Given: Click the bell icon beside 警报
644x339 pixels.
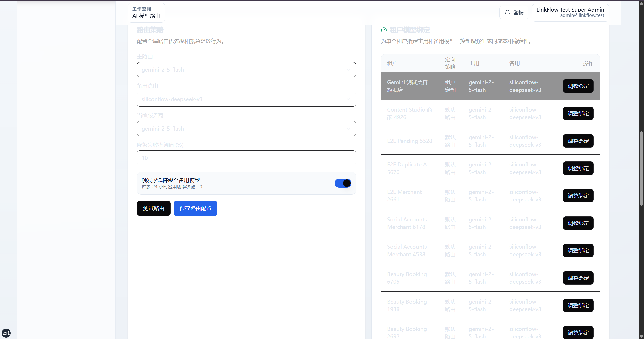Looking at the screenshot, I should coord(507,13).
